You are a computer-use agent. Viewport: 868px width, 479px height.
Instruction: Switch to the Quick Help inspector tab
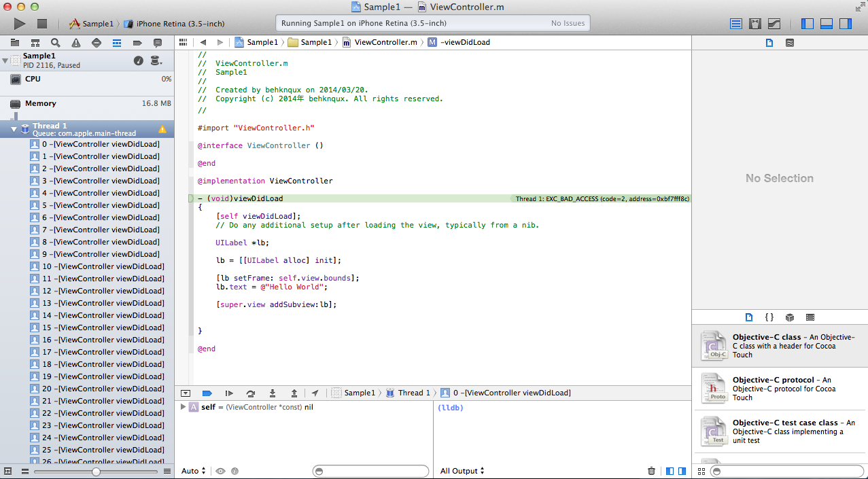coord(789,42)
